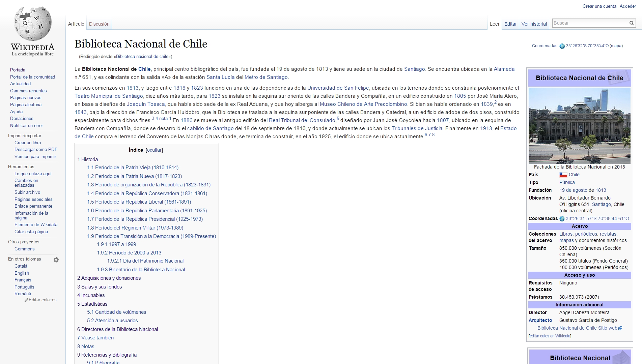Click editar datos en Wikidata link

550,336
